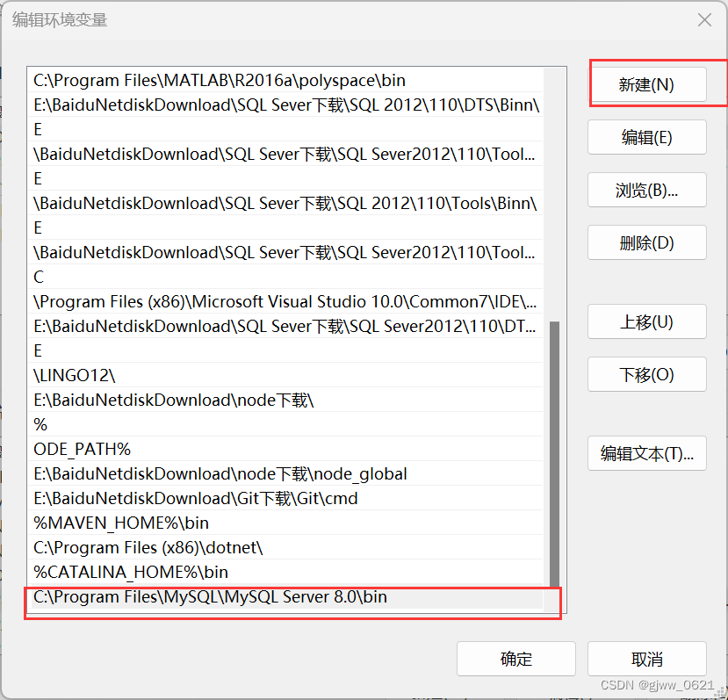Select the Microsoft Visual Studio 10.0 entry
This screenshot has height=700, width=728.
[x=285, y=302]
